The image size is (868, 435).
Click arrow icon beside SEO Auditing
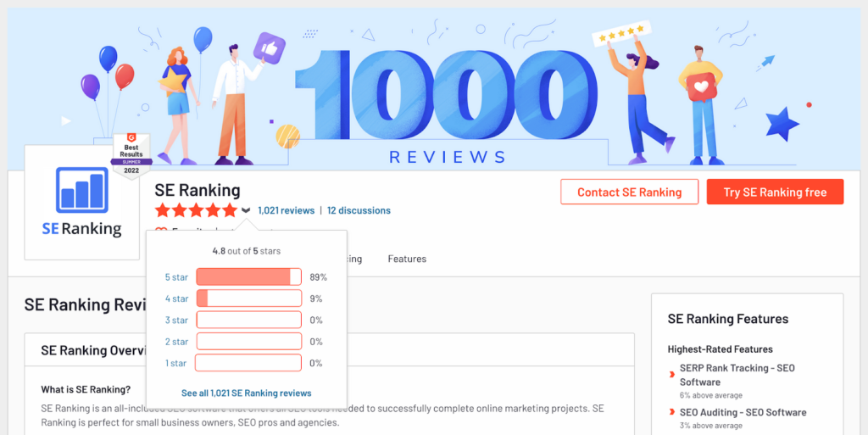point(672,412)
